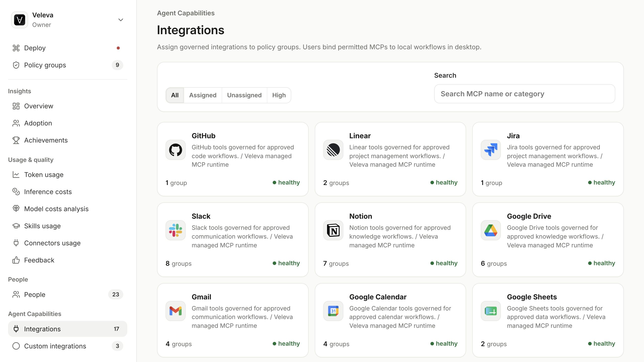Screen dimensions: 644x362
Task: Click Notion's 7 groups count
Action: 336,263
